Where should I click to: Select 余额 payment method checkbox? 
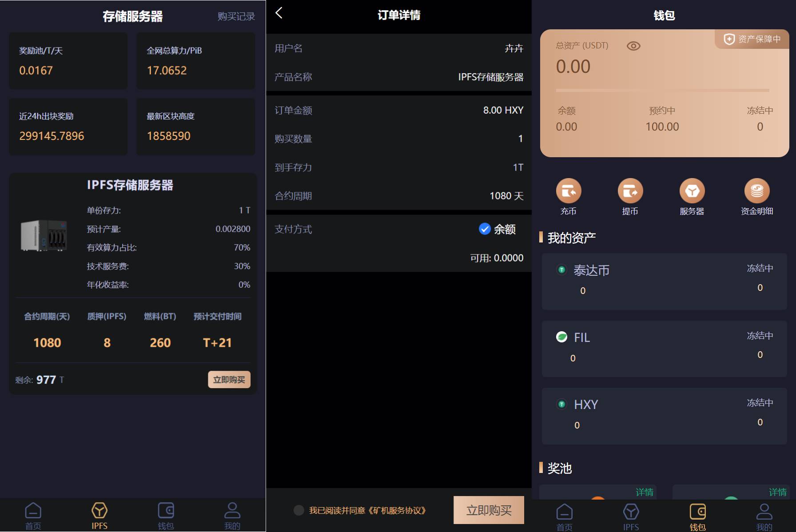[x=485, y=229]
